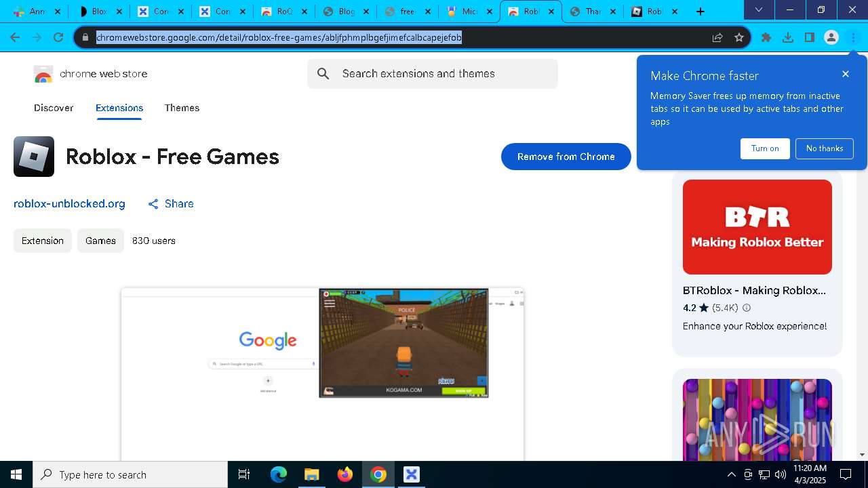The width and height of the screenshot is (868, 488).
Task: Open the Windows Start menu
Action: 16,474
